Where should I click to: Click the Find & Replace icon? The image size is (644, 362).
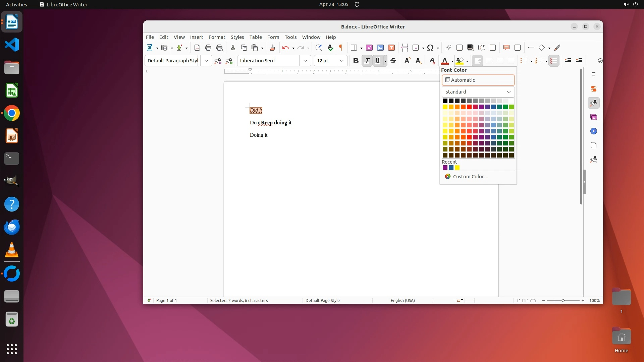click(x=319, y=48)
